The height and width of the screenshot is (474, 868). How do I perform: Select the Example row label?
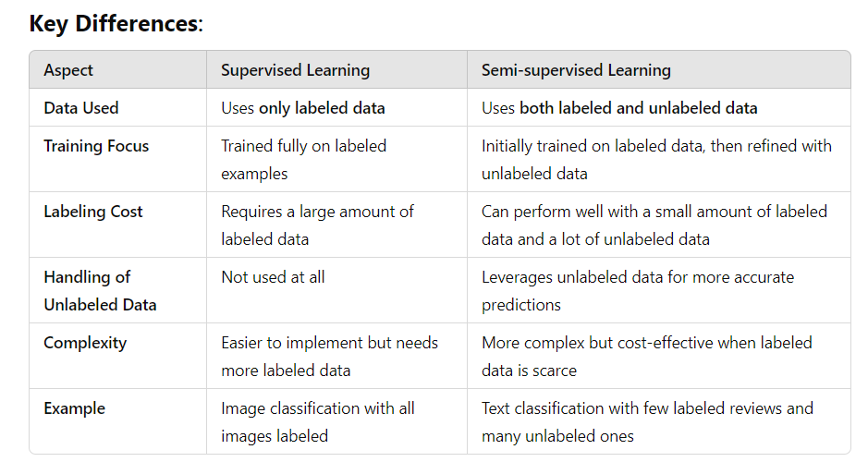tap(74, 408)
